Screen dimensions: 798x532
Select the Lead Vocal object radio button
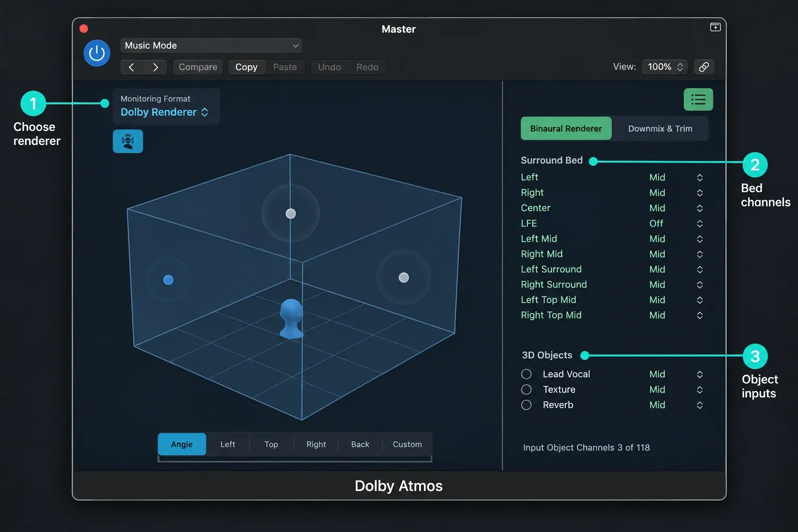point(526,374)
